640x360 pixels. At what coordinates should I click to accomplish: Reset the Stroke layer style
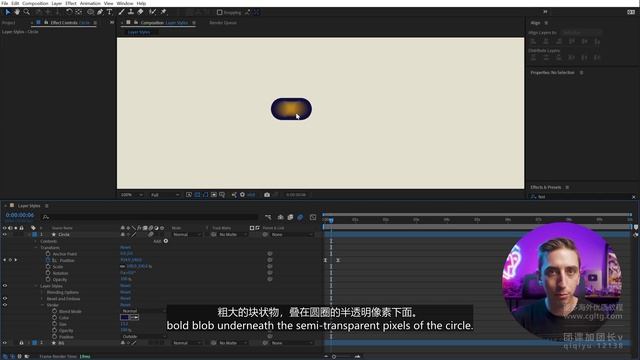click(125, 305)
